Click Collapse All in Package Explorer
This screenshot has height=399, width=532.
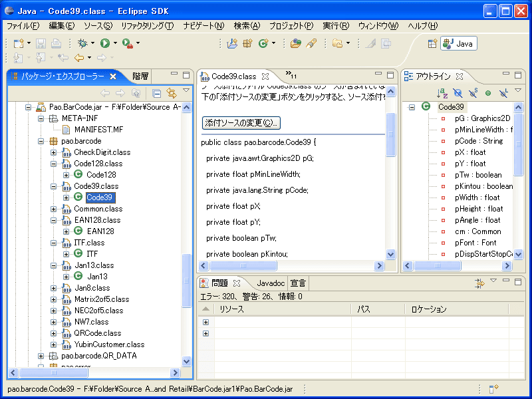pos(156,92)
